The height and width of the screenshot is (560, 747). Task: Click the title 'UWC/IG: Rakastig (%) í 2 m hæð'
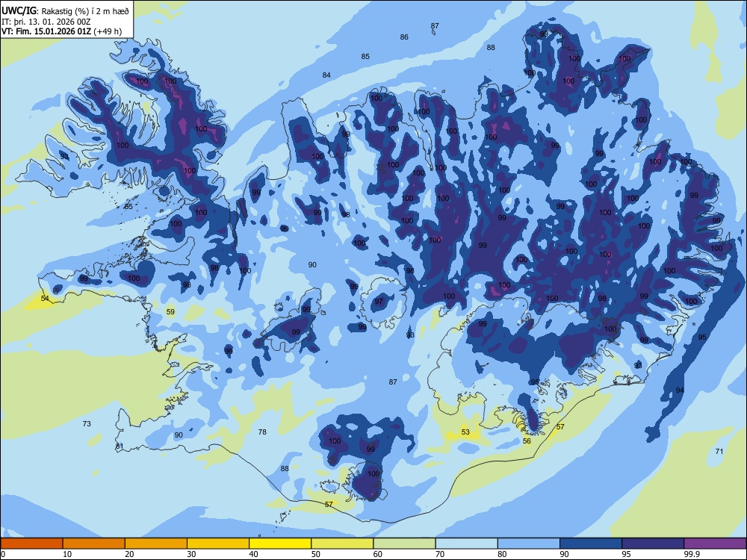65,10
